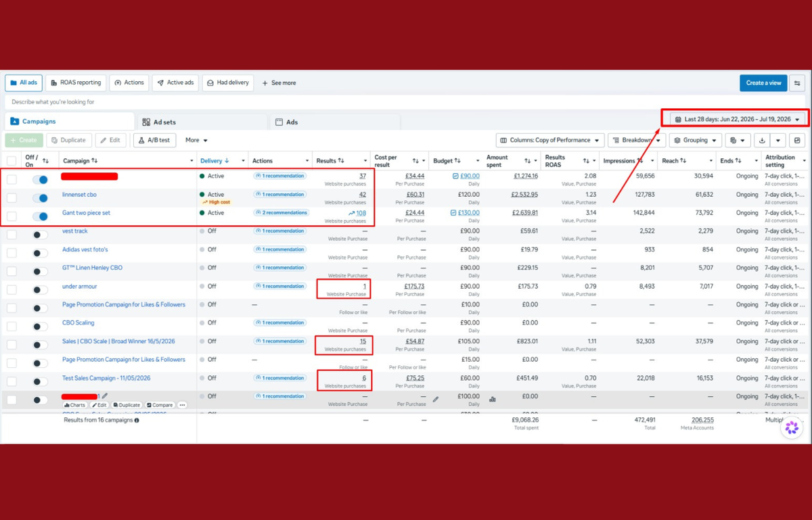Sort the Ends column arrows
The width and height of the screenshot is (812, 520).
[x=739, y=161]
